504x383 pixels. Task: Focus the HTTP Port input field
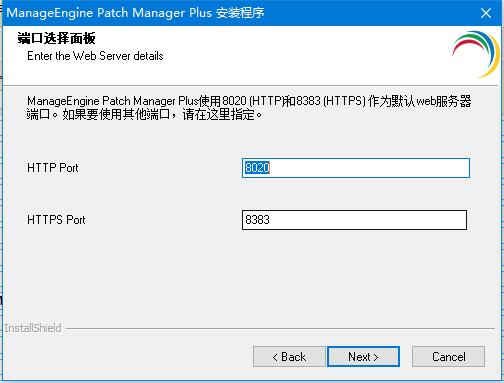[356, 168]
